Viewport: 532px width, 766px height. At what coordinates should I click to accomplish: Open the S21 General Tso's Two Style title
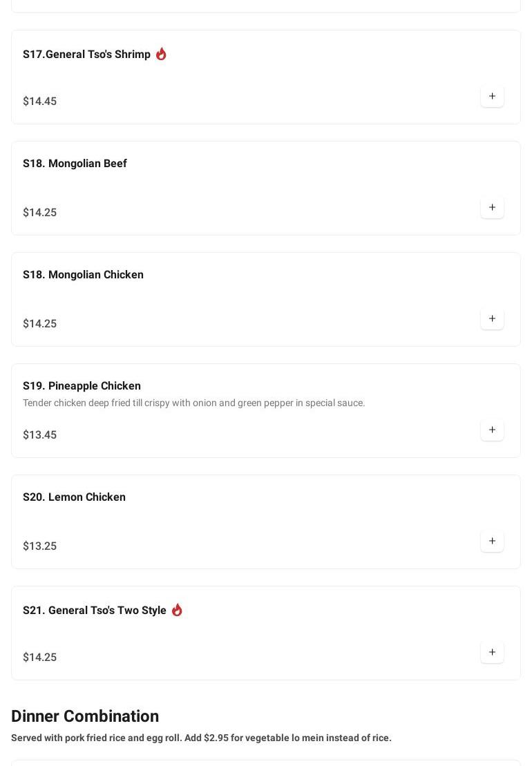pos(95,611)
